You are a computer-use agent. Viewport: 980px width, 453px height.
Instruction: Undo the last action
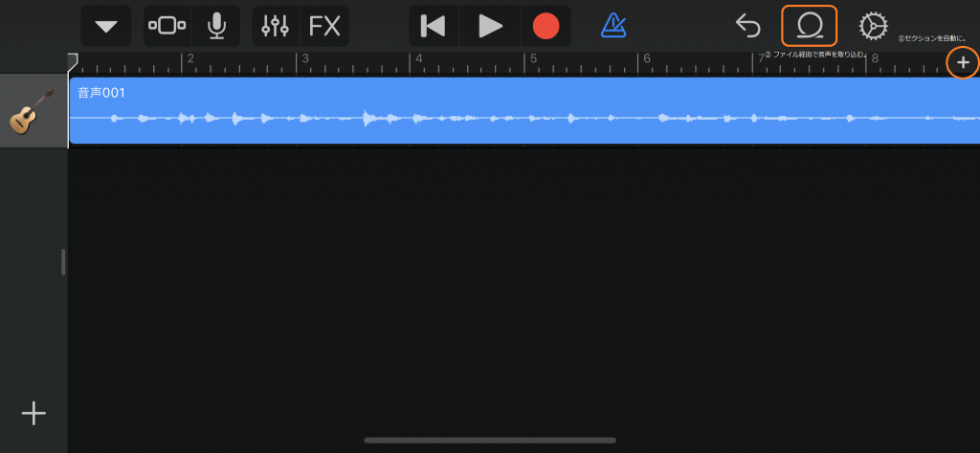[x=747, y=26]
